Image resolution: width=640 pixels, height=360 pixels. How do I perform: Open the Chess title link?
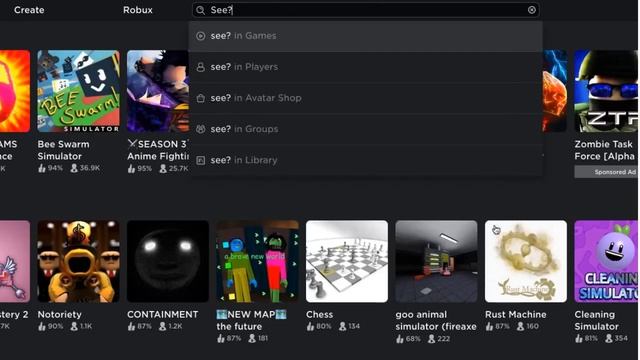[x=320, y=314]
